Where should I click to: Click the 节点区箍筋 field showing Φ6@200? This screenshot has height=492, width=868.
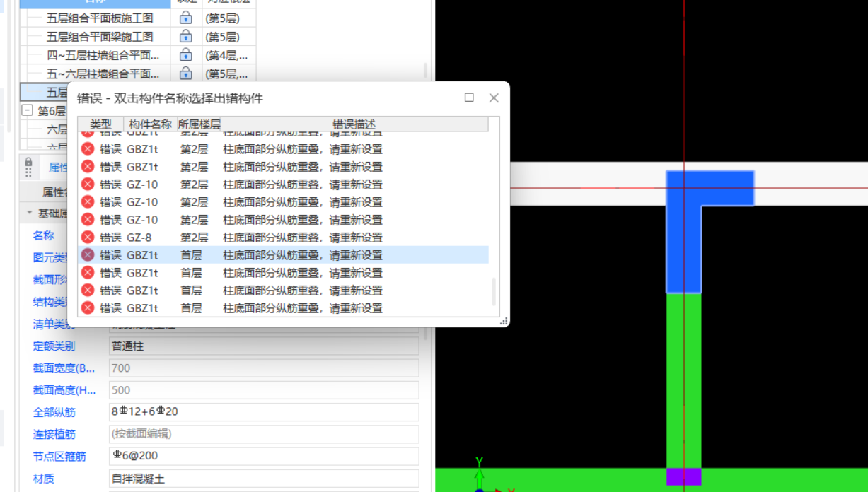(x=262, y=456)
